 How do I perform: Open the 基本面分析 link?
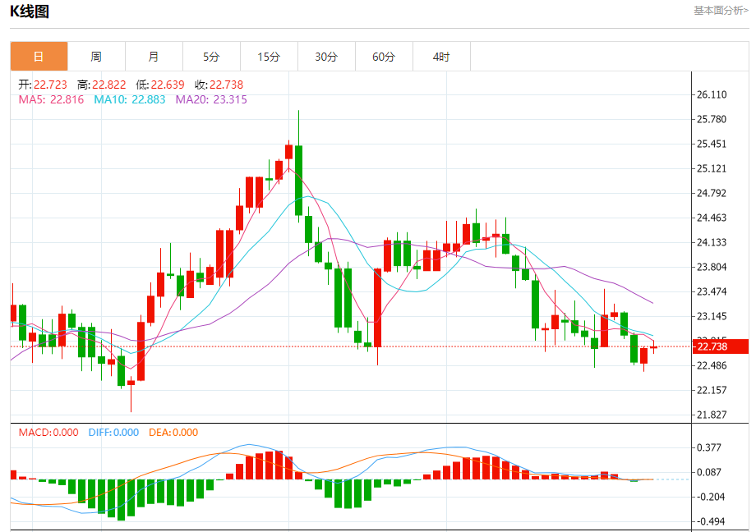coord(721,11)
